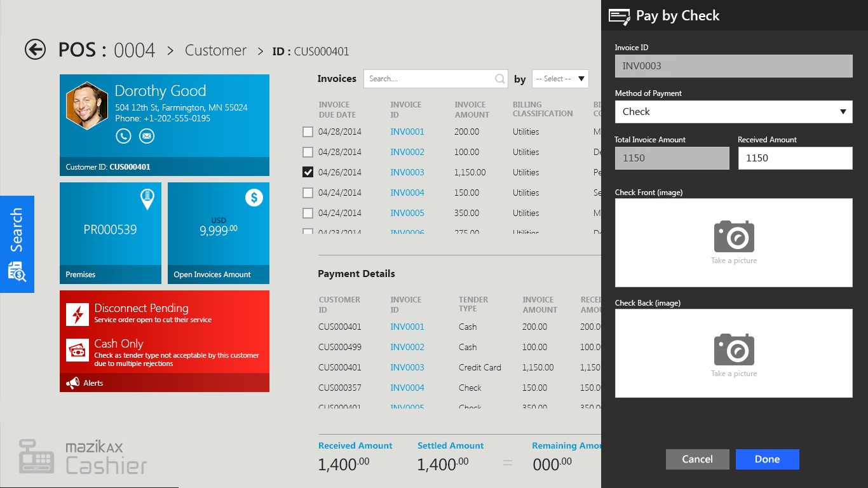868x488 pixels.
Task: Click the back arrow next to POS
Action: (x=35, y=50)
